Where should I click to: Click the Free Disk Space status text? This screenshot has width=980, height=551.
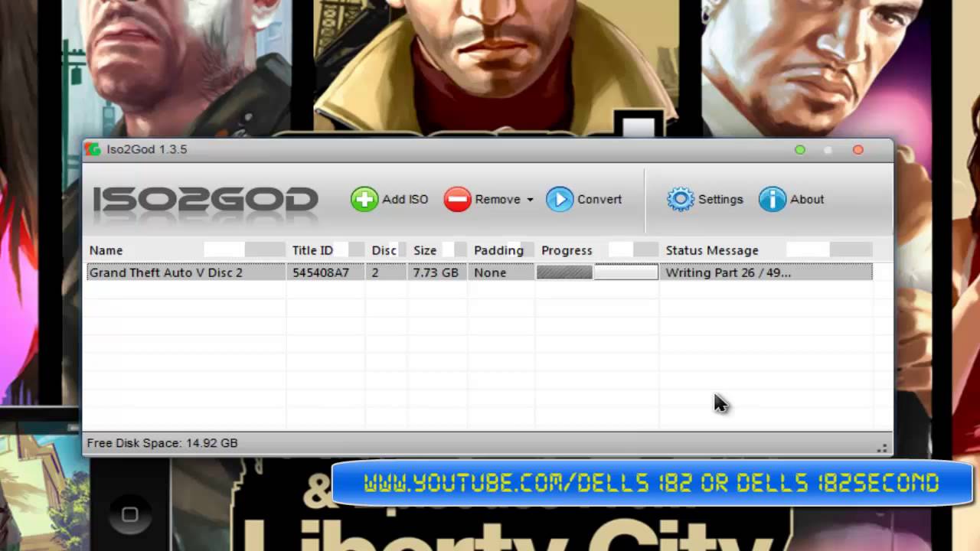(162, 443)
